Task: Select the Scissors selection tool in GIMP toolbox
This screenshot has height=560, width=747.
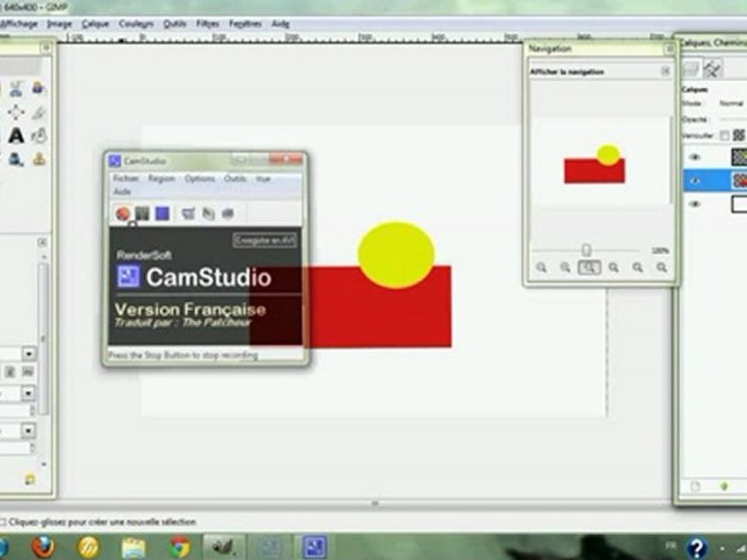Action: click(16, 89)
